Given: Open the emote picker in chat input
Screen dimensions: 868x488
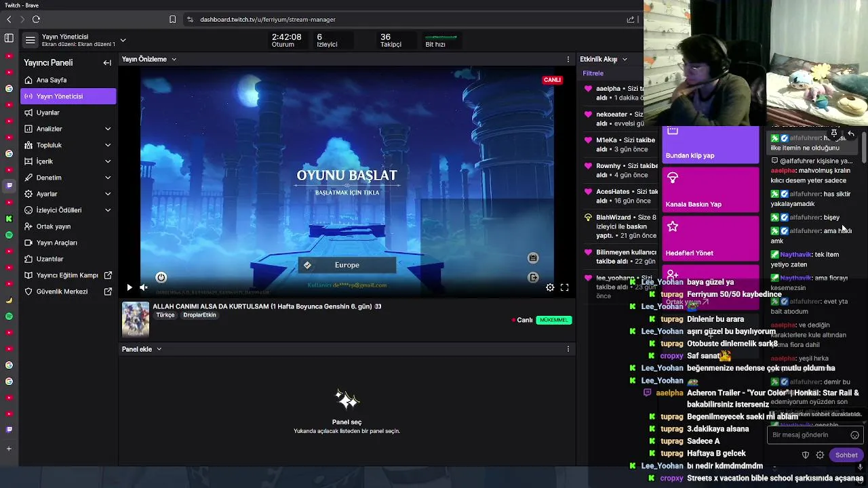Looking at the screenshot, I should coord(854,435).
